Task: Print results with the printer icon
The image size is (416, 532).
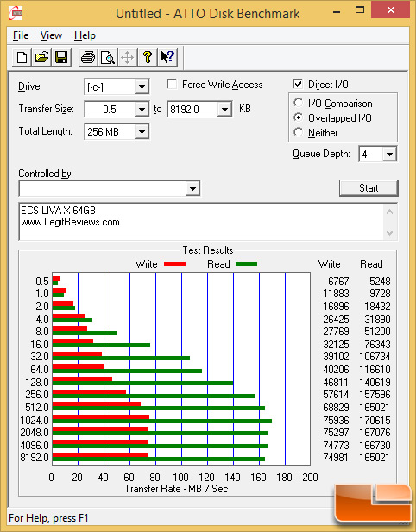Action: tap(88, 57)
